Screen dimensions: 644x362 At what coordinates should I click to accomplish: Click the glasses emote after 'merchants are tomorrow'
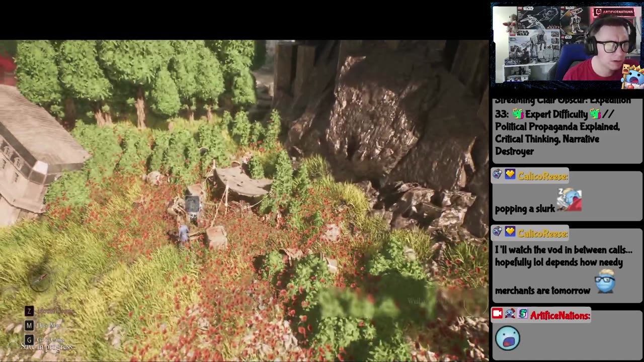[x=605, y=282]
